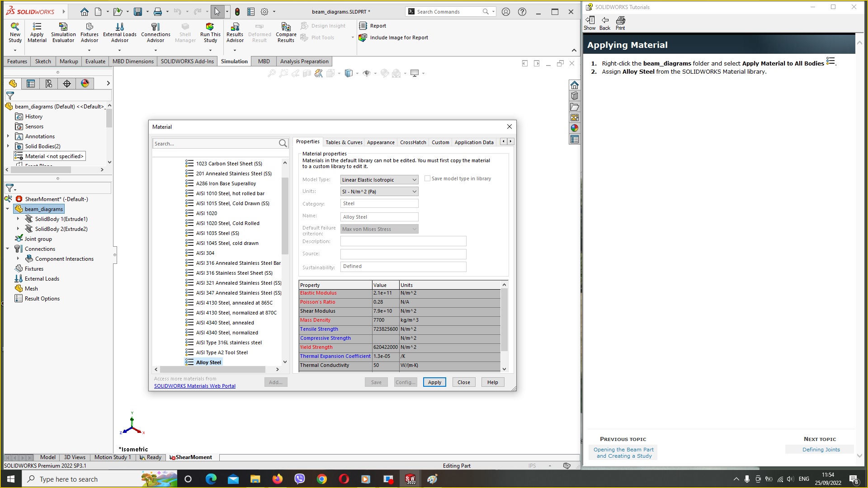
Task: Open Defining Joints next topic link
Action: coord(821,450)
